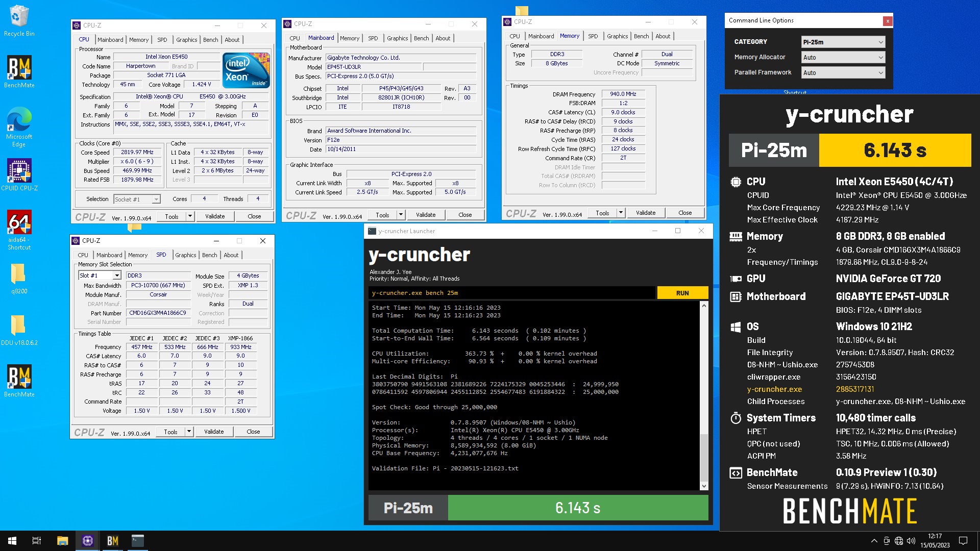Click the OS Windows logo in BenchMate panel
Viewport: 980px width, 551px height.
click(736, 327)
